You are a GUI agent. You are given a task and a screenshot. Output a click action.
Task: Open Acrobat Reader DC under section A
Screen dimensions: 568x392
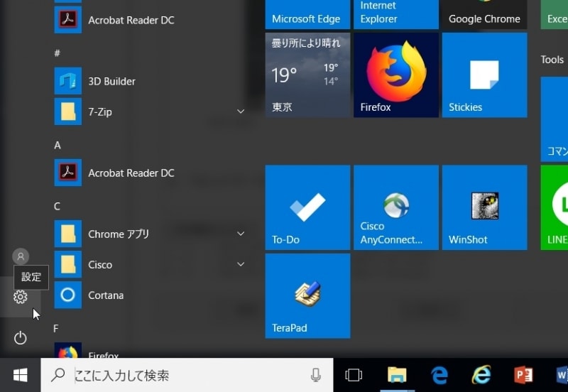[131, 173]
